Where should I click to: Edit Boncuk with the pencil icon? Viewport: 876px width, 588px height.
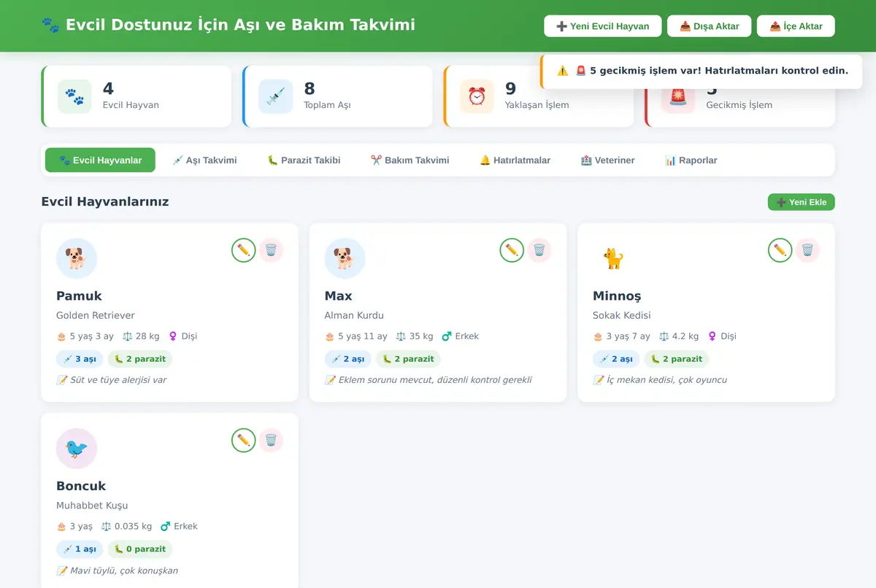tap(244, 441)
